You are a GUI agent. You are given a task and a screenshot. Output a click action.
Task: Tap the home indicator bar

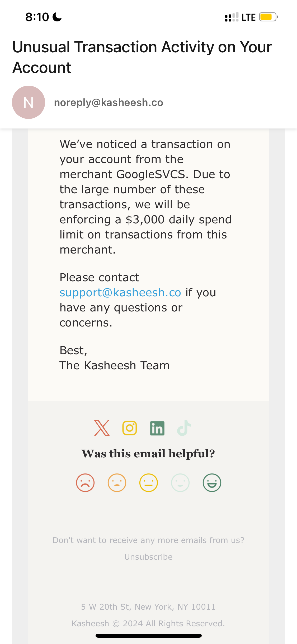(x=148, y=636)
